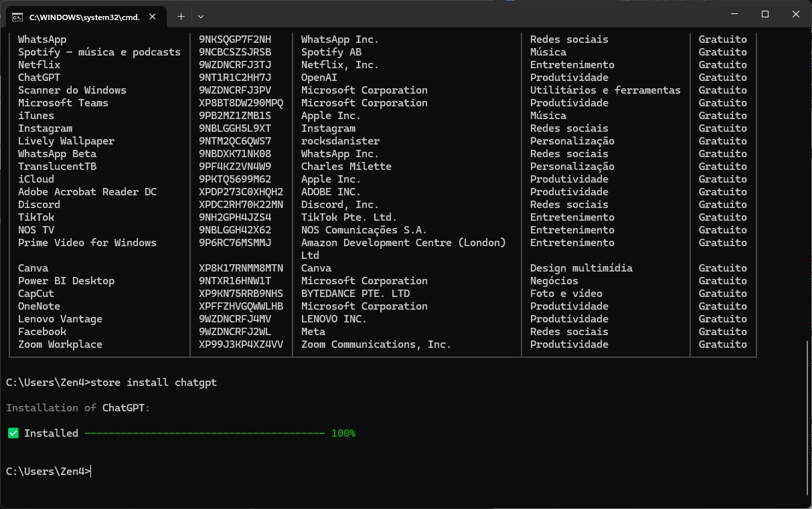Click the 'Design multimídia' category for Canva
The height and width of the screenshot is (509, 812).
click(x=581, y=268)
